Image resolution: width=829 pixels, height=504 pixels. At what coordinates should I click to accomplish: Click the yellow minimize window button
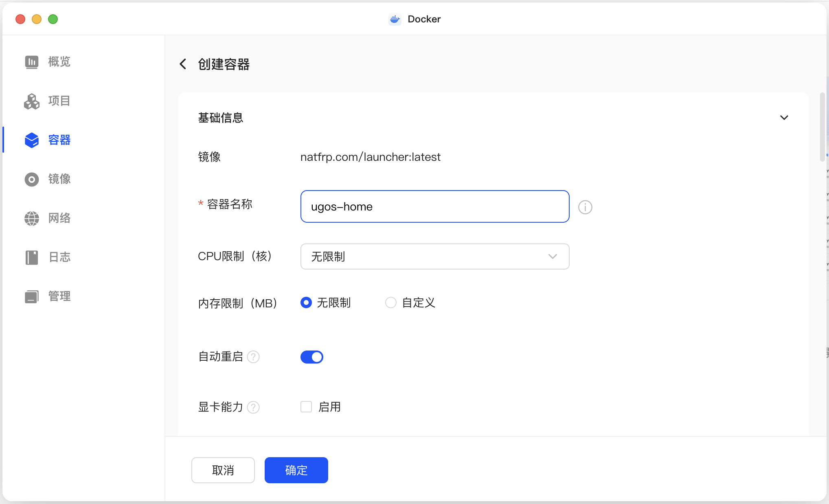tap(37, 19)
